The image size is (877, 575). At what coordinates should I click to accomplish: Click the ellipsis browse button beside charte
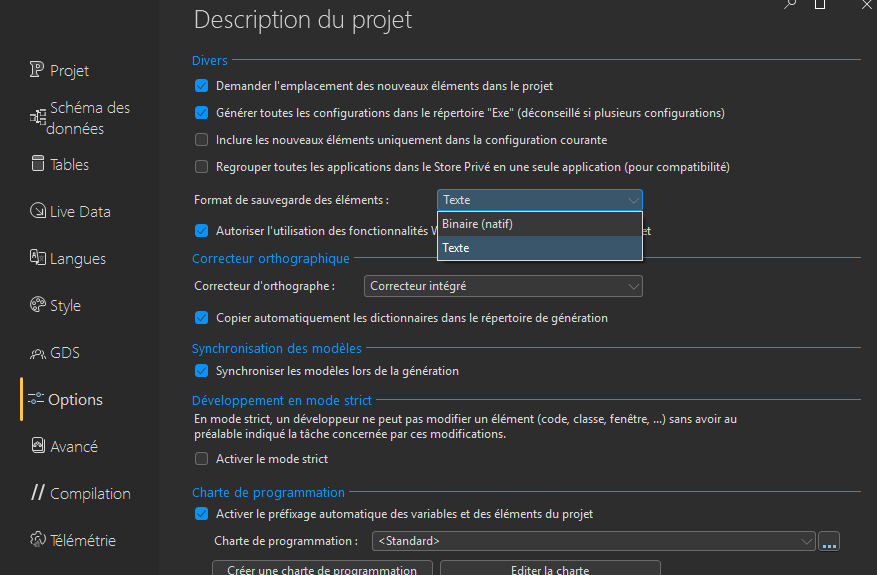(x=829, y=541)
